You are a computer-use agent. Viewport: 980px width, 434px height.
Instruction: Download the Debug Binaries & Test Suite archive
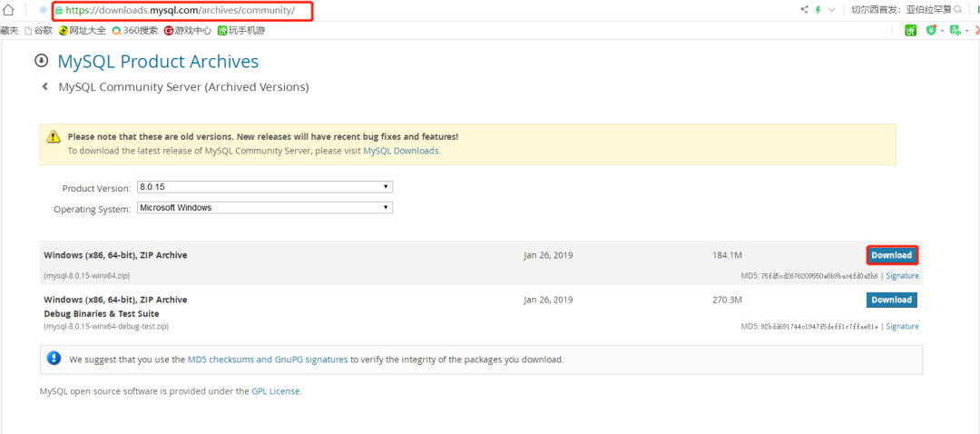[x=892, y=300]
